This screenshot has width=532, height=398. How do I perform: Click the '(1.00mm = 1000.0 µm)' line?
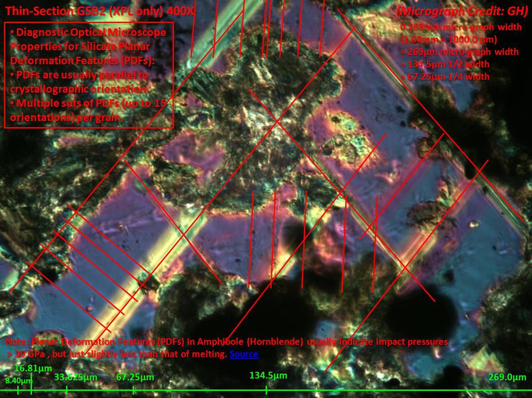[449, 39]
